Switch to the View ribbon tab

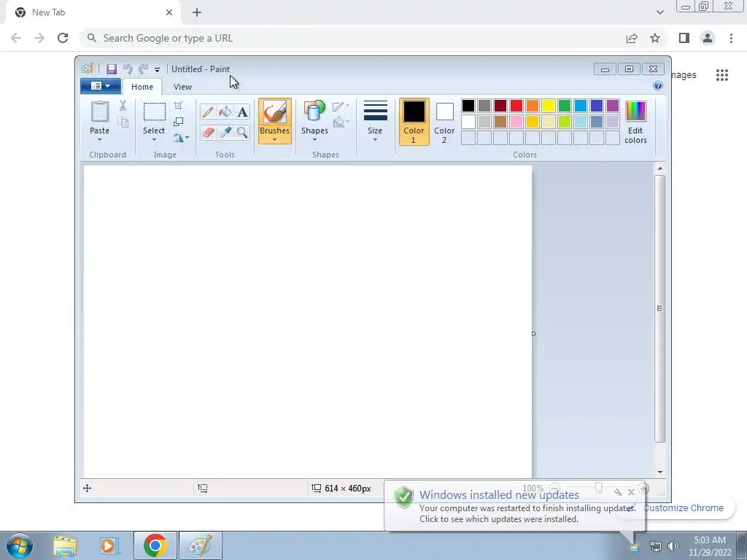pos(182,87)
